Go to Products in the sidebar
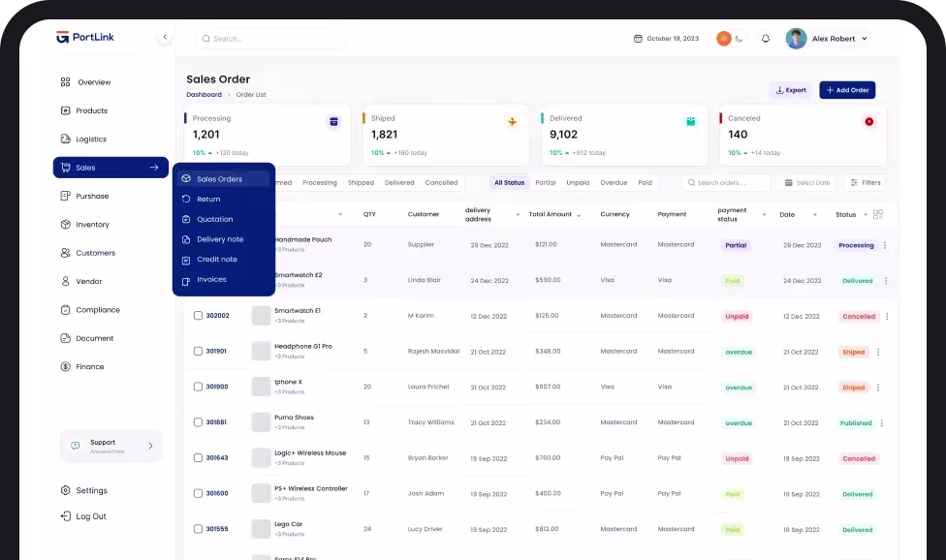 (x=84, y=110)
